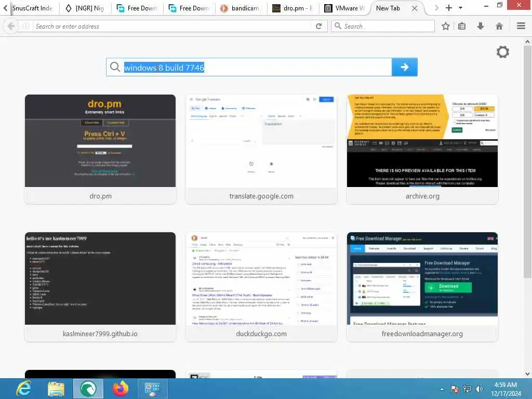Submit search with the blue arrow button
The image size is (532, 399).
pyautogui.click(x=404, y=67)
